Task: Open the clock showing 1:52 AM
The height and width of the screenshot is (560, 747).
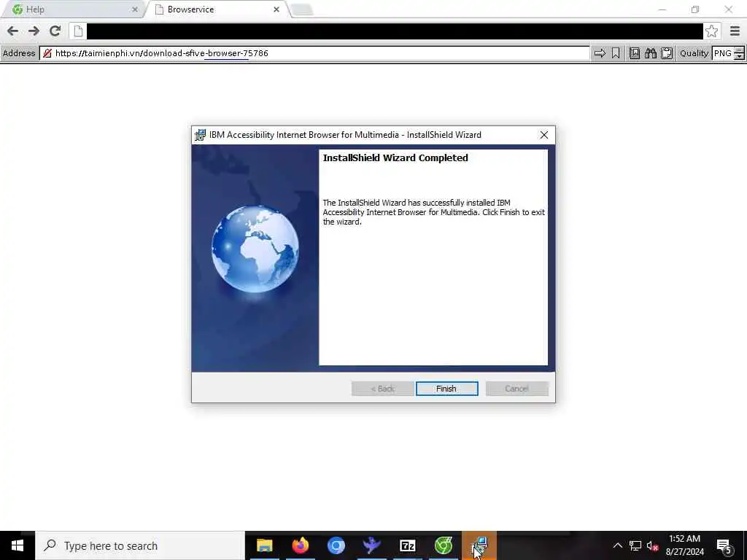Action: [x=684, y=545]
